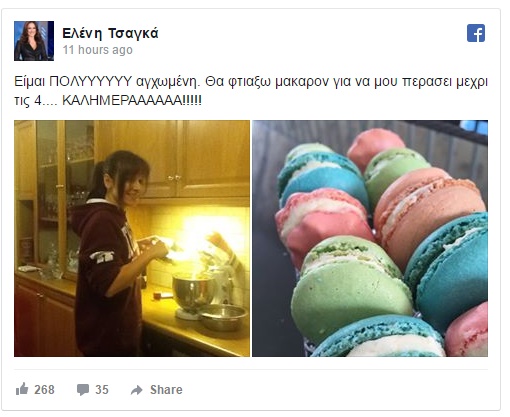
Task: Click the comment speech bubble icon
Action: (83, 389)
